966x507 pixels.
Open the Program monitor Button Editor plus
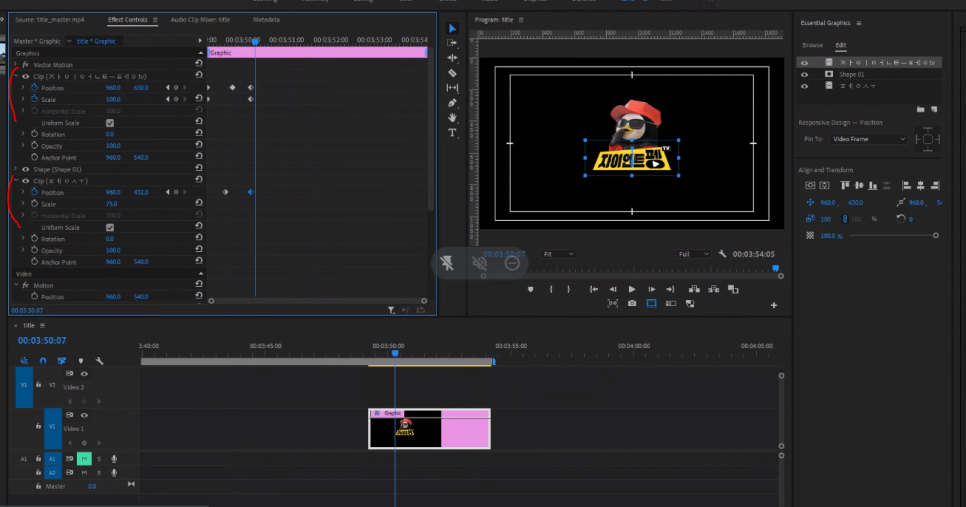tap(774, 305)
